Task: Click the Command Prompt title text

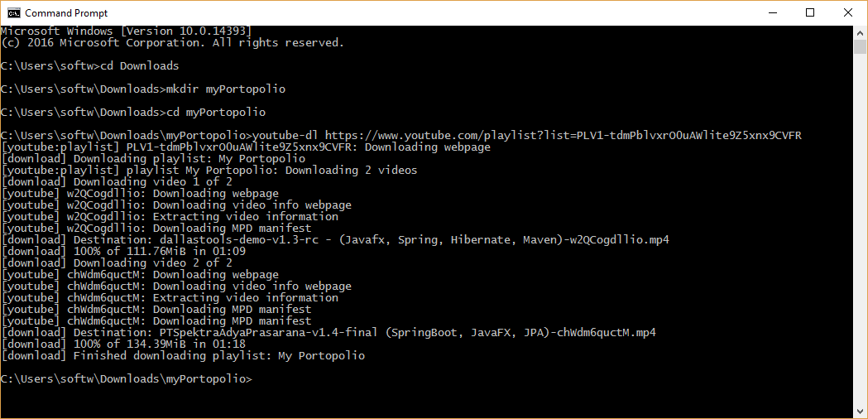Action: coord(66,12)
